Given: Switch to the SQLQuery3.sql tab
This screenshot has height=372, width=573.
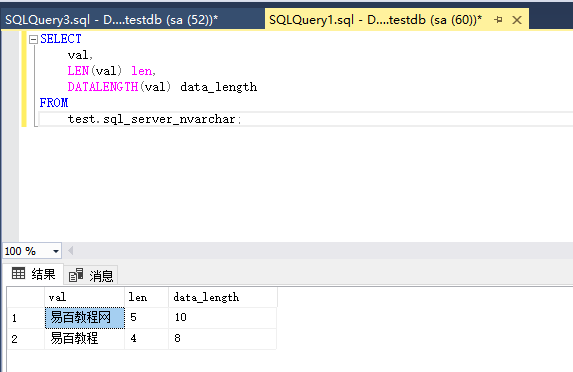Looking at the screenshot, I should tap(112, 20).
